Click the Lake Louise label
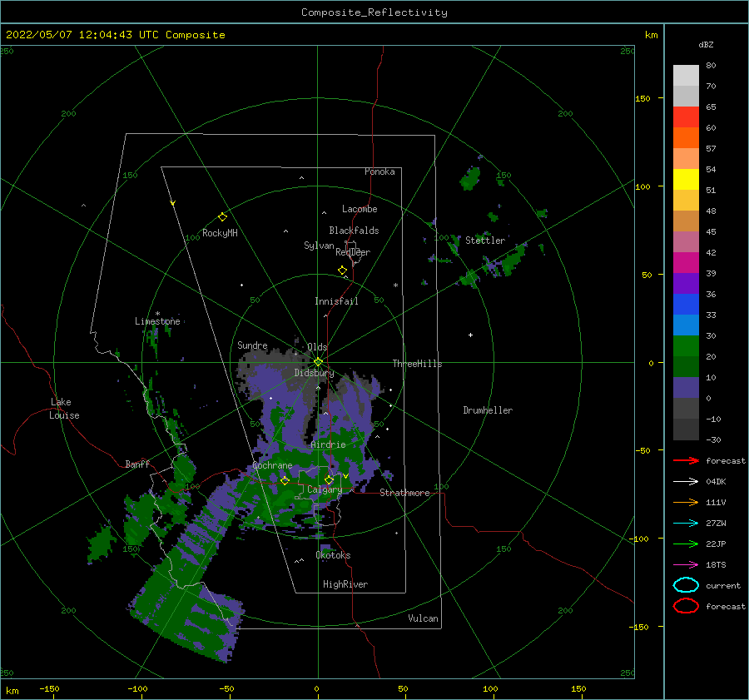This screenshot has width=749, height=700. (64, 409)
